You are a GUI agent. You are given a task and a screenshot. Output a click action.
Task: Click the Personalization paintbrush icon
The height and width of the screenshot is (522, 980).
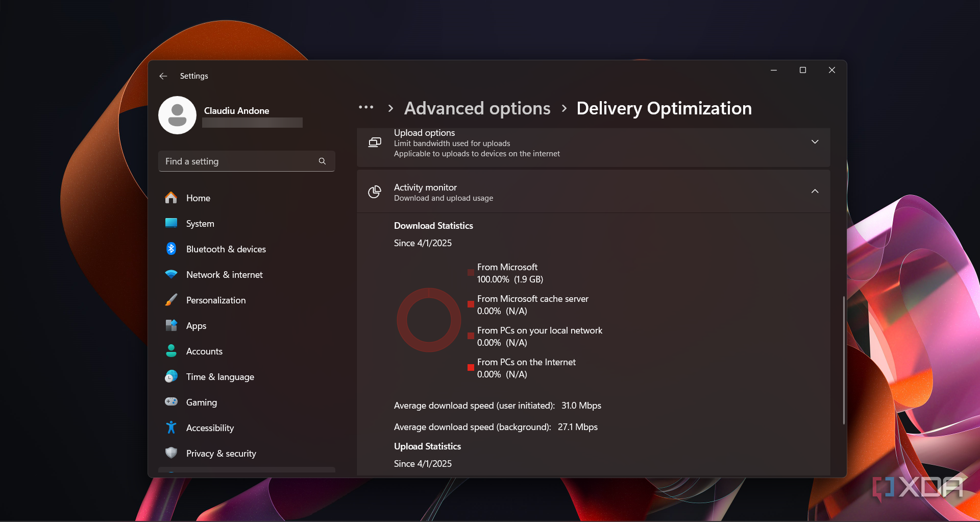[171, 300]
